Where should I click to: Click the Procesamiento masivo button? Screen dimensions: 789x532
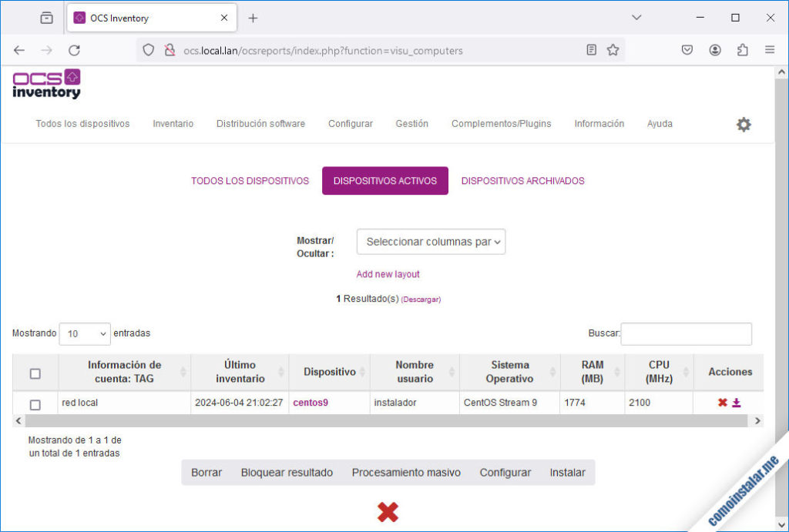pos(406,473)
